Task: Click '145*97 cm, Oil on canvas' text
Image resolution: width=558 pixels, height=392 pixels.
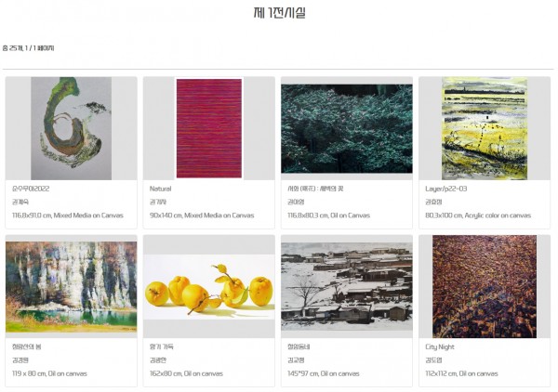Action: point(324,373)
